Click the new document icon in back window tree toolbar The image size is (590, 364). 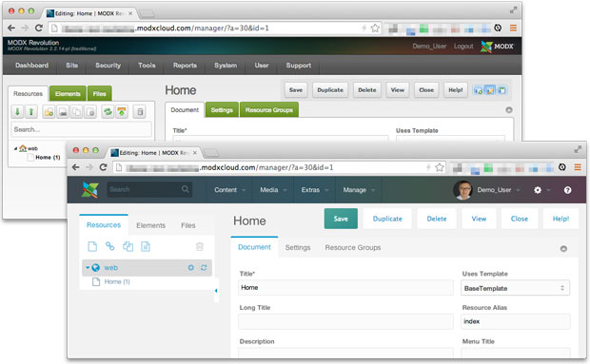[49, 111]
